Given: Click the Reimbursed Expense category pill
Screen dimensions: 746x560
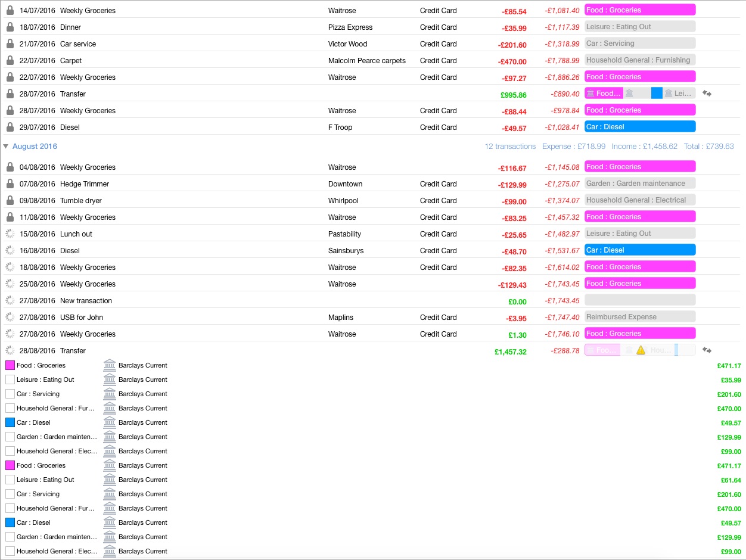Looking at the screenshot, I should coord(639,317).
